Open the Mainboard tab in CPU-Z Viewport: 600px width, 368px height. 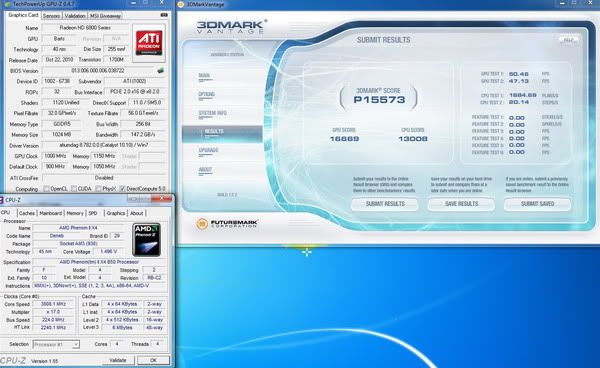coord(51,213)
